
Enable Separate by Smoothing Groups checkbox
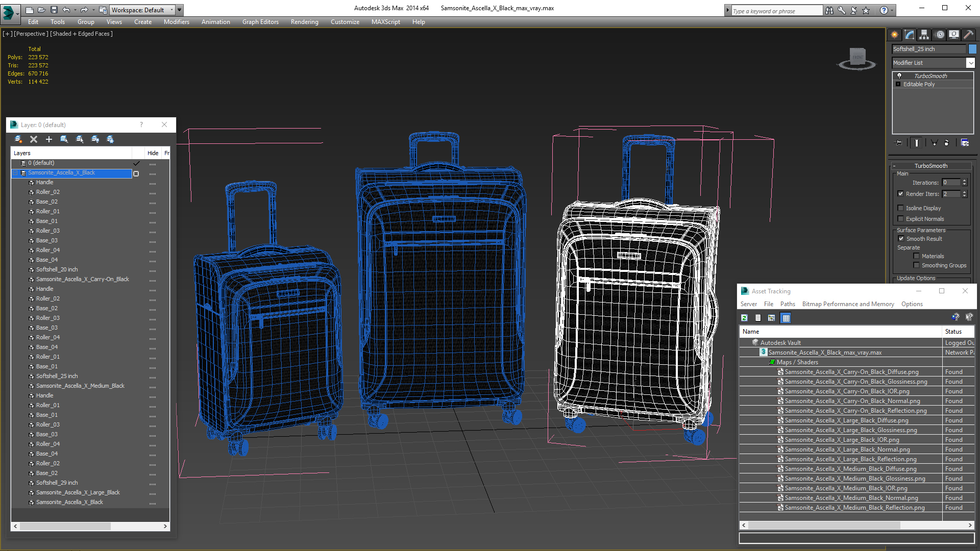(916, 265)
